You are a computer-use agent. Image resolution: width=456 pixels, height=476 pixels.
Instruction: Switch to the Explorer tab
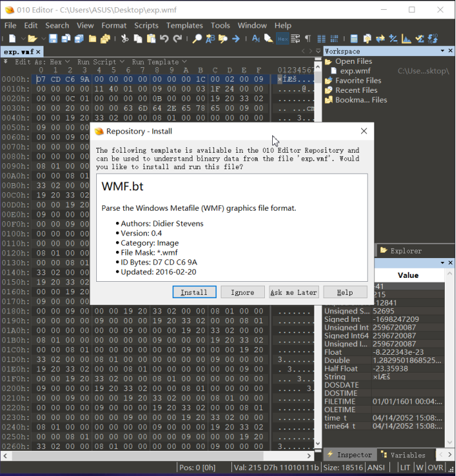401,251
